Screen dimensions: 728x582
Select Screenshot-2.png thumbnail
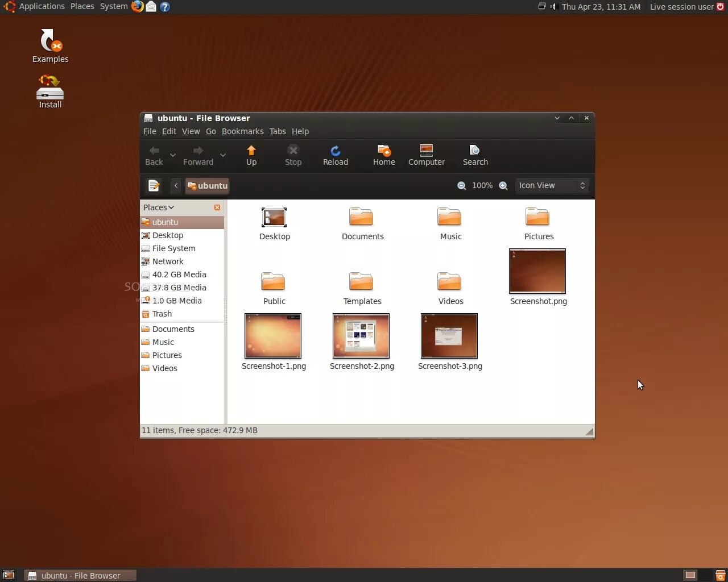click(x=361, y=336)
